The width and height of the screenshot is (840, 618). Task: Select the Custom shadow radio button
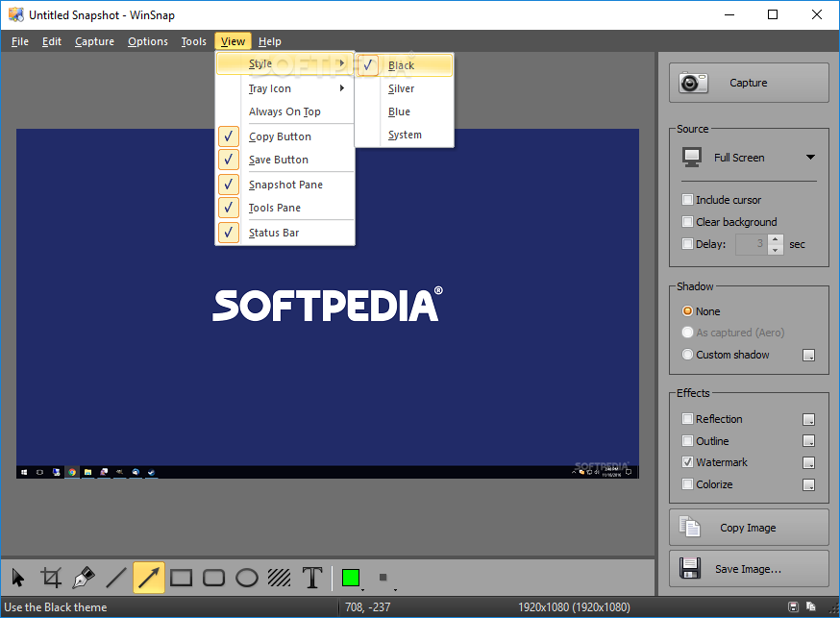click(x=687, y=355)
